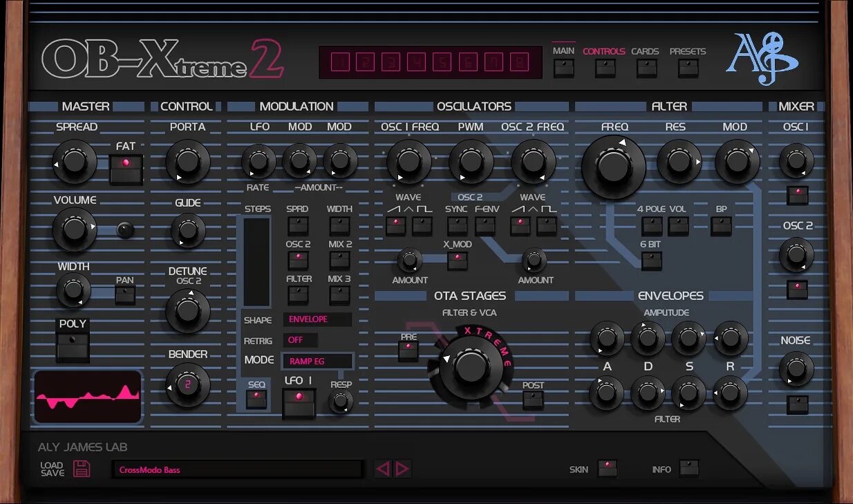Toggle the mixer OSC 2 enable switch

(x=798, y=289)
